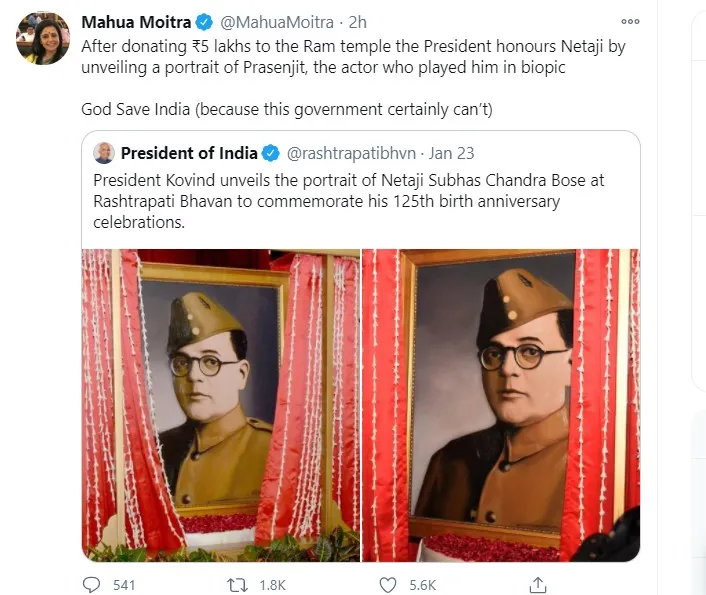Click the @rashtrapatibhvn handle
706x595 pixels.
tap(351, 154)
